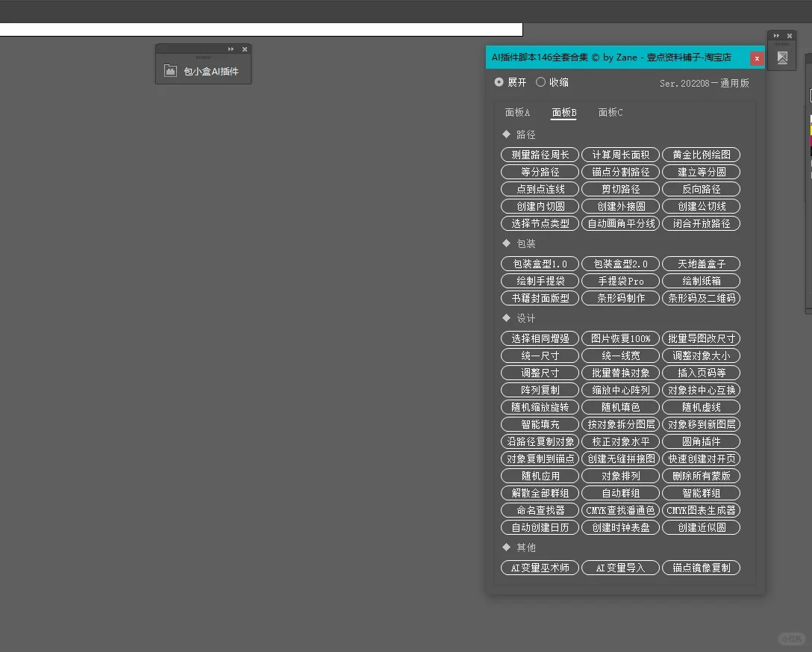Switch to the 面板A tab

coord(517,113)
